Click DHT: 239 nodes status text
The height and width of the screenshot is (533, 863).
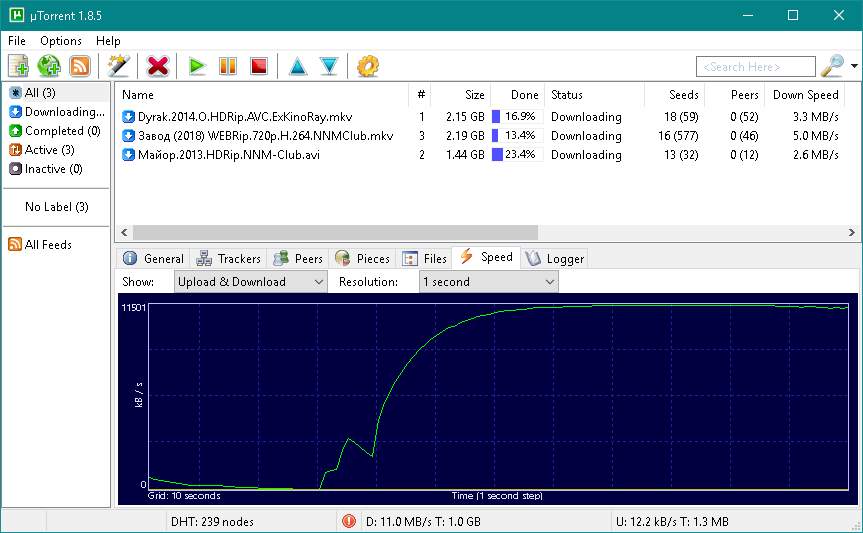click(x=212, y=521)
